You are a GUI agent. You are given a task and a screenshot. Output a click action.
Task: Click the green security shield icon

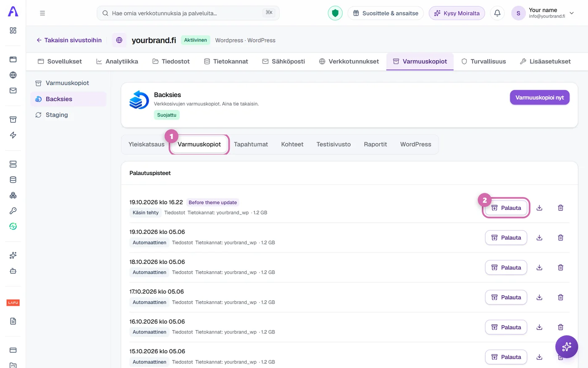pos(335,13)
